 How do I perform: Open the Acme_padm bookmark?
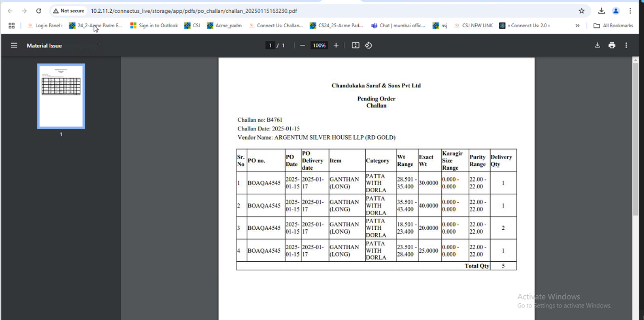coord(224,26)
